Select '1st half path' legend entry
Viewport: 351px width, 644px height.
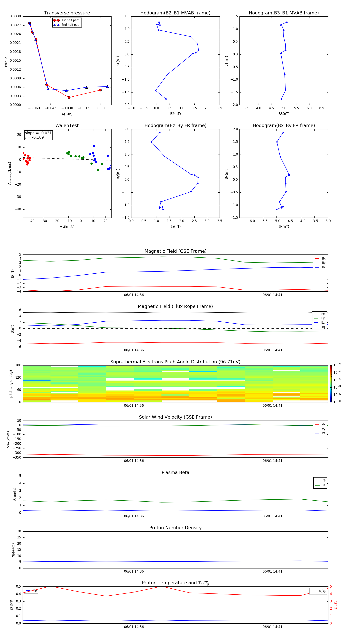pos(67,20)
